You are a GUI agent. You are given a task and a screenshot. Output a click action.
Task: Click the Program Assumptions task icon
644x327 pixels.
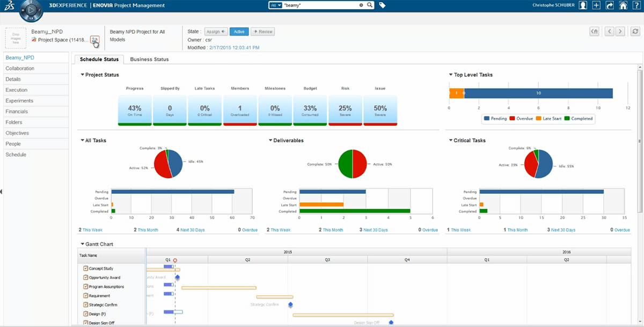pos(85,286)
